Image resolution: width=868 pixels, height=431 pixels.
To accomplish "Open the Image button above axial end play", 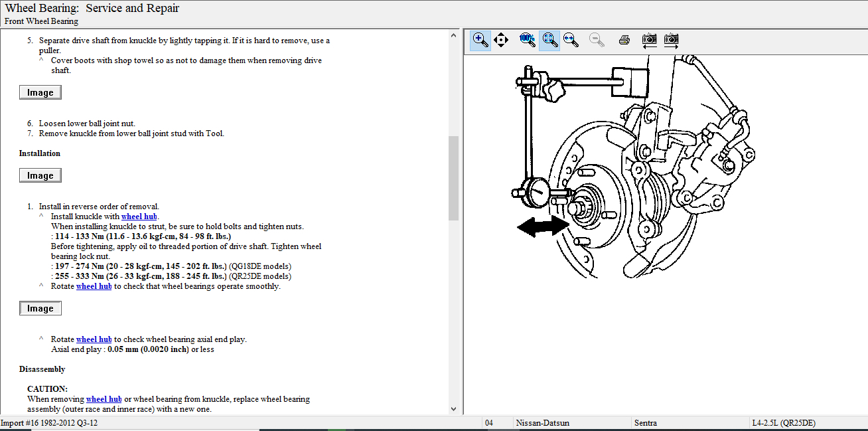I will click(x=40, y=308).
